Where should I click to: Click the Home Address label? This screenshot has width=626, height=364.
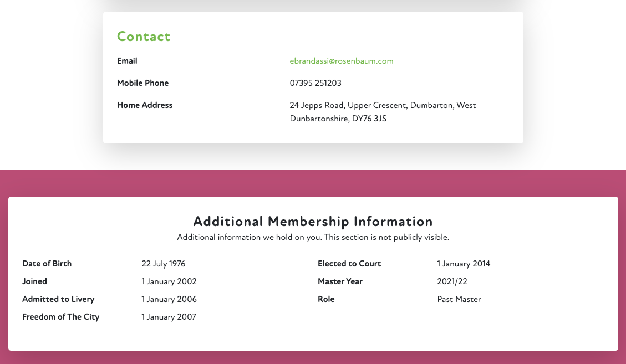145,105
